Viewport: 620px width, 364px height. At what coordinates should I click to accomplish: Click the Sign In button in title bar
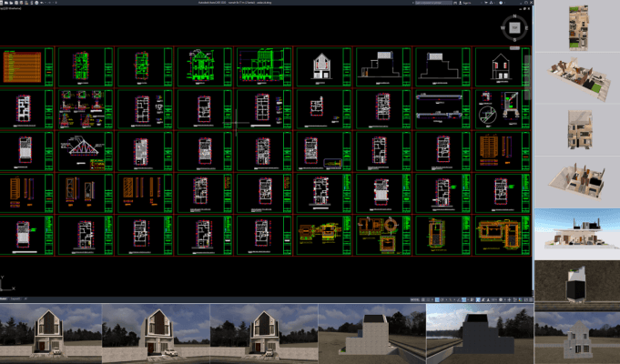coord(465,3)
